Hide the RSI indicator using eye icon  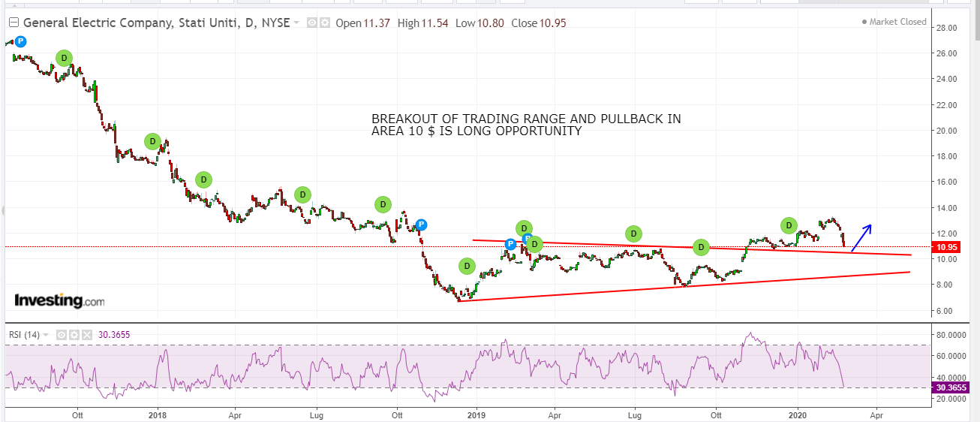62,335
